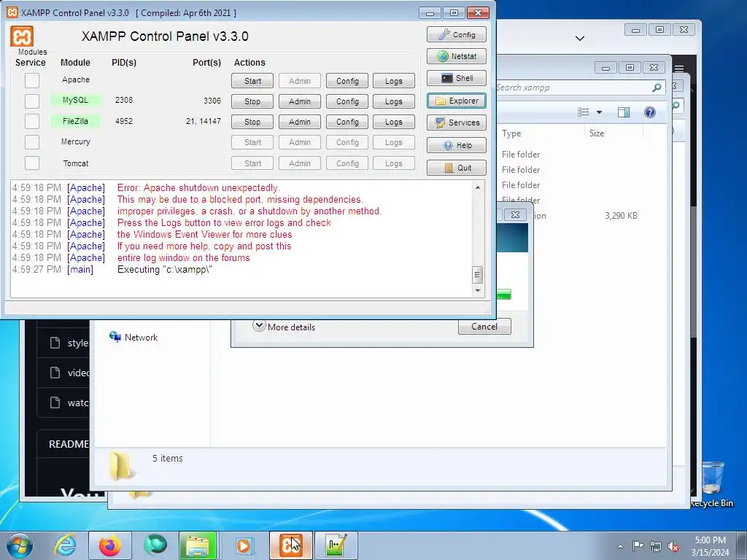747x560 pixels.
Task: Open the view options dropdown arrow in Explorer
Action: point(600,112)
